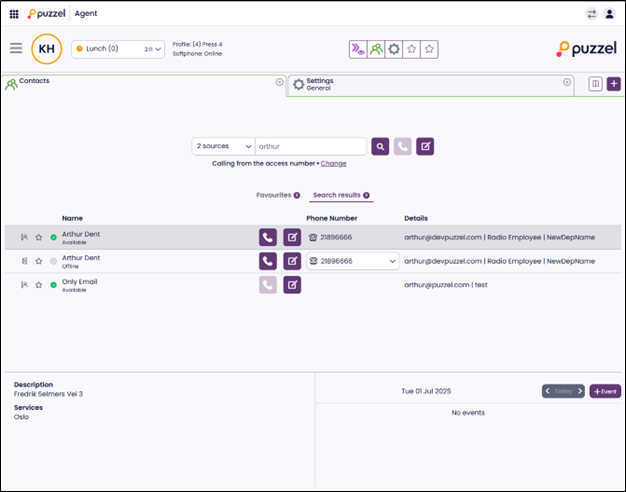The image size is (626, 492).
Task: Toggle split layout view button
Action: coord(595,84)
